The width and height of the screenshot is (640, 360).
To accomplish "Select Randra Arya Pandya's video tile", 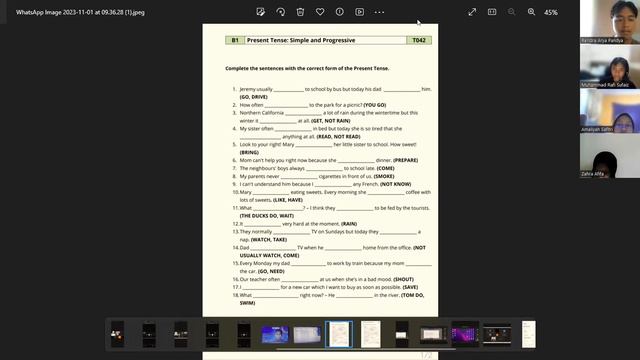I will 610,22.
